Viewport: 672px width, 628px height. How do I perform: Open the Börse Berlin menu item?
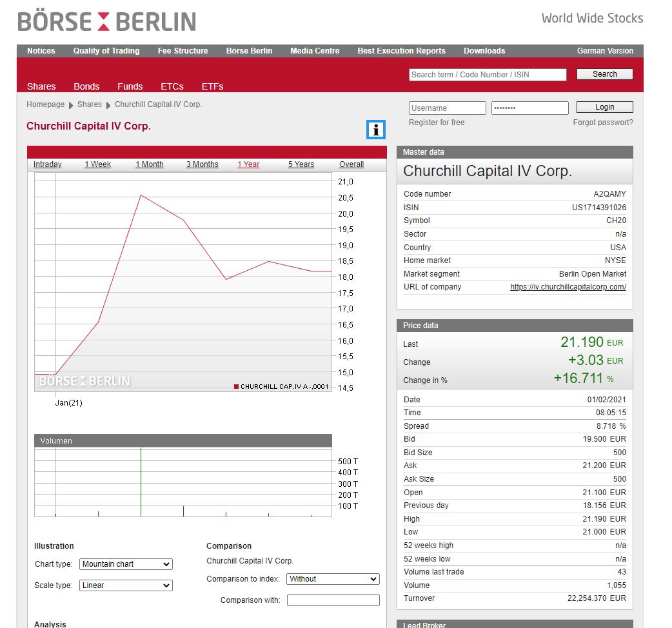click(x=250, y=51)
